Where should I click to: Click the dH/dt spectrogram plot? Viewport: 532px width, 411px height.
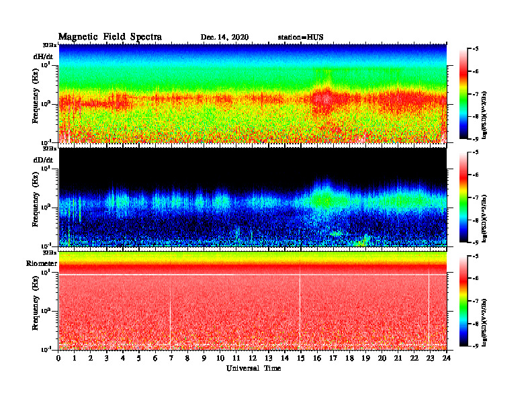[253, 93]
